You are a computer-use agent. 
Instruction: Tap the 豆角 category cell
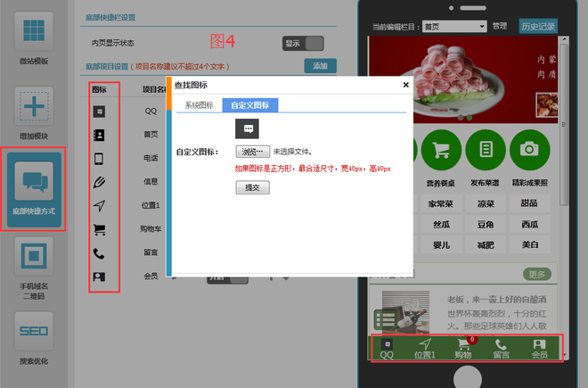click(486, 225)
